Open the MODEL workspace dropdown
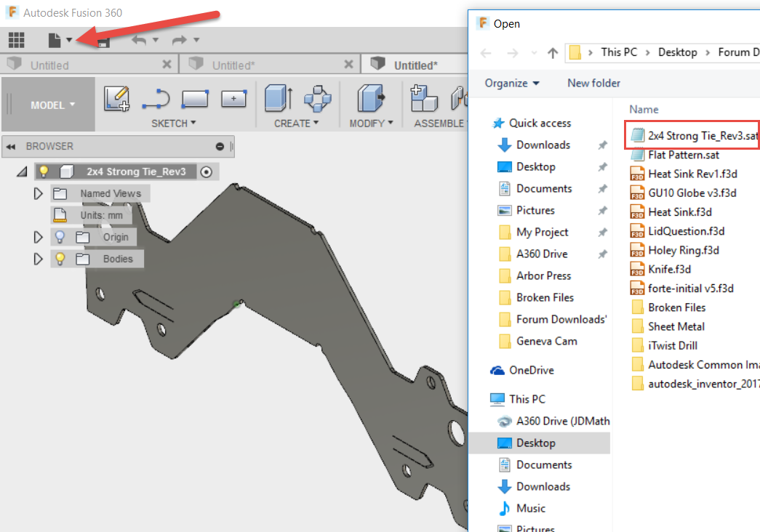This screenshot has width=760, height=532. (52, 105)
